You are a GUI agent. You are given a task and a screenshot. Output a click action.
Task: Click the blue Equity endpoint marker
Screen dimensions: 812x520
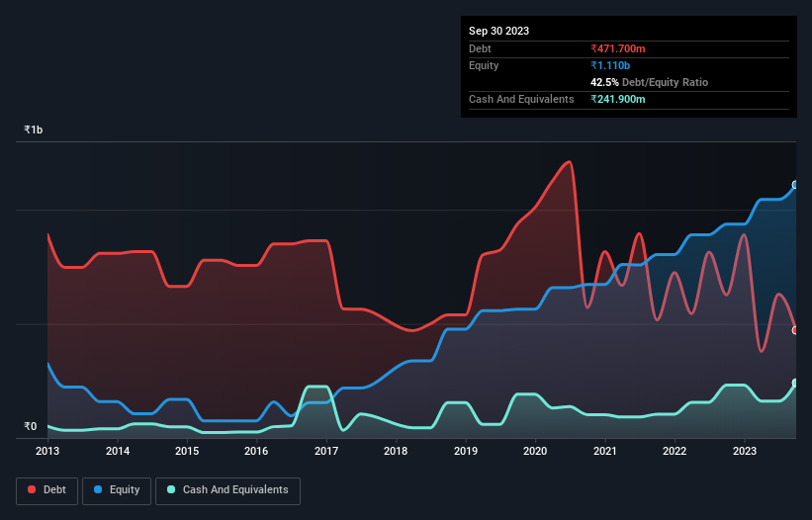point(795,185)
